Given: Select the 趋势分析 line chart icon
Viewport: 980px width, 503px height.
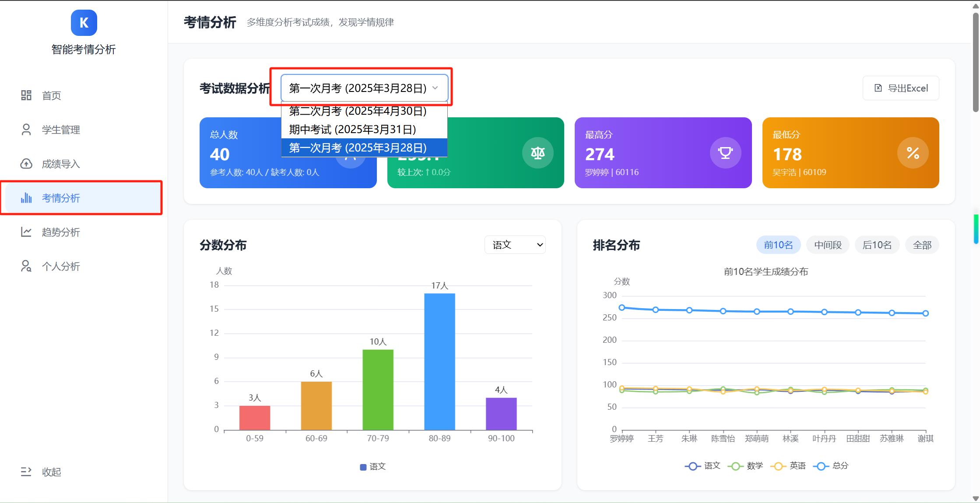Looking at the screenshot, I should point(26,232).
